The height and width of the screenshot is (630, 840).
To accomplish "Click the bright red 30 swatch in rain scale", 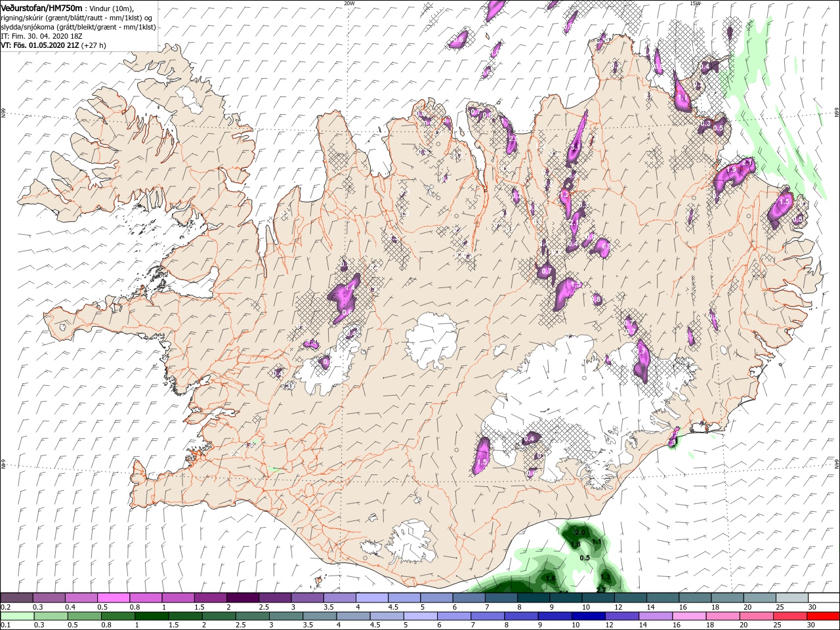I will (x=823, y=616).
